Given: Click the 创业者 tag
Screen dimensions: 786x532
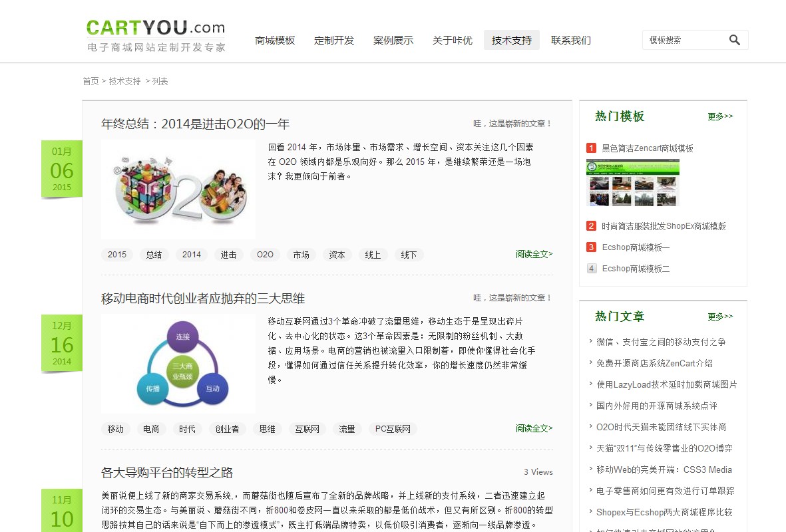Looking at the screenshot, I should [x=227, y=429].
